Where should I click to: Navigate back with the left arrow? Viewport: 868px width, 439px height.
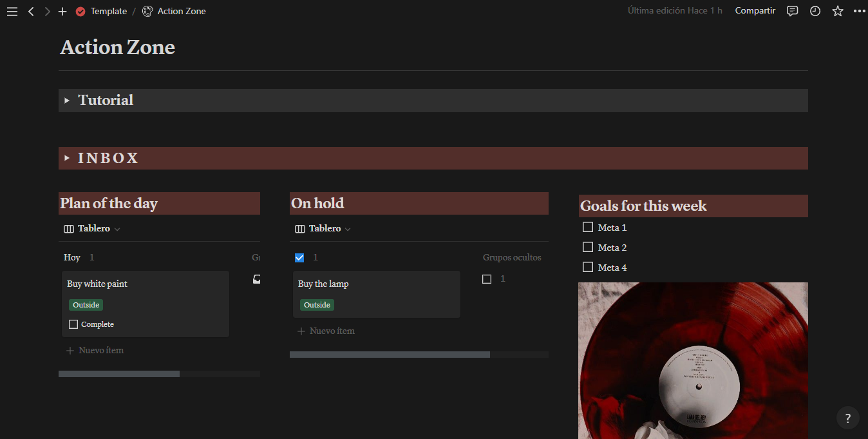(x=31, y=11)
